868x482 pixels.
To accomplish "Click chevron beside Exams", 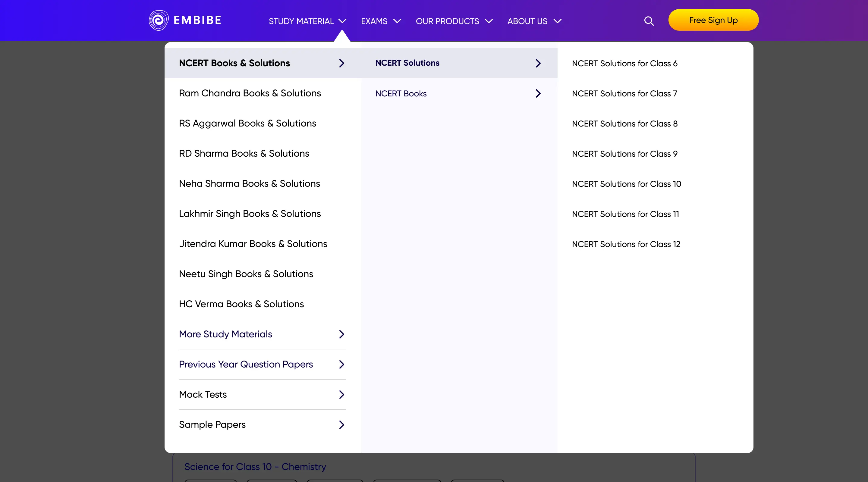I will click(397, 21).
